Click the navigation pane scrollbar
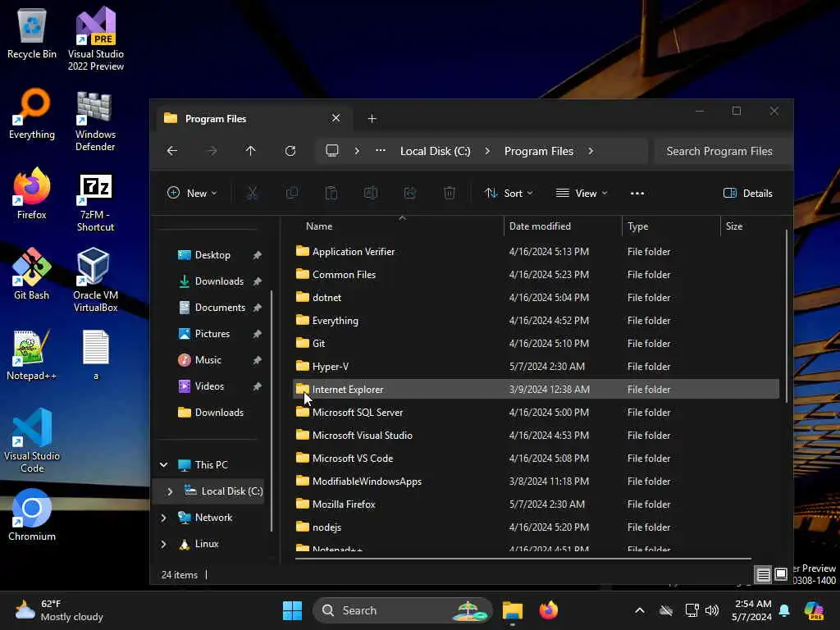Image resolution: width=840 pixels, height=630 pixels. [272, 410]
